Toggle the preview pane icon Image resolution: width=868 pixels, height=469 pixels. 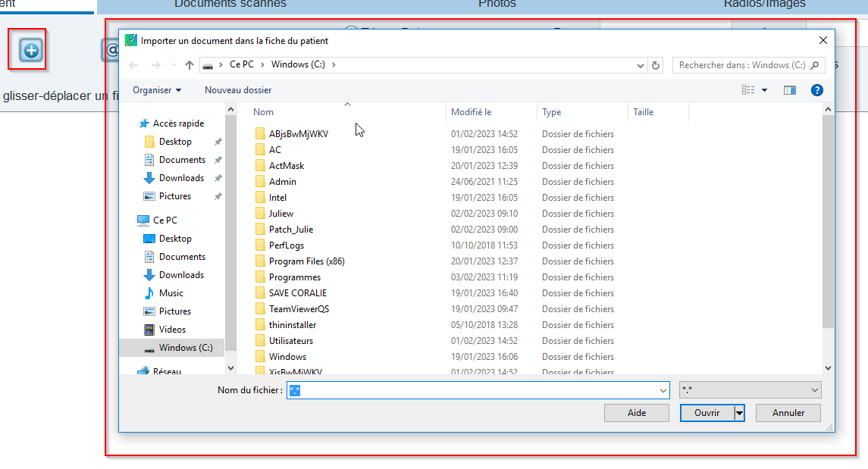point(789,90)
